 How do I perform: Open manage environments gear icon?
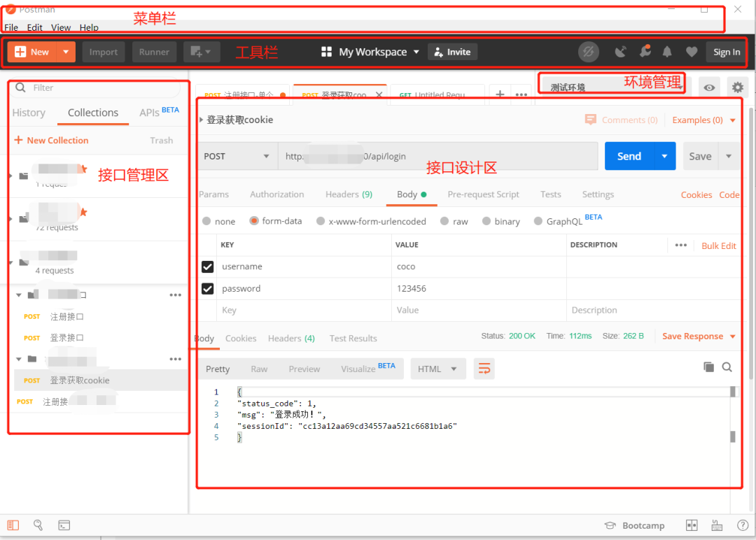[x=738, y=87]
